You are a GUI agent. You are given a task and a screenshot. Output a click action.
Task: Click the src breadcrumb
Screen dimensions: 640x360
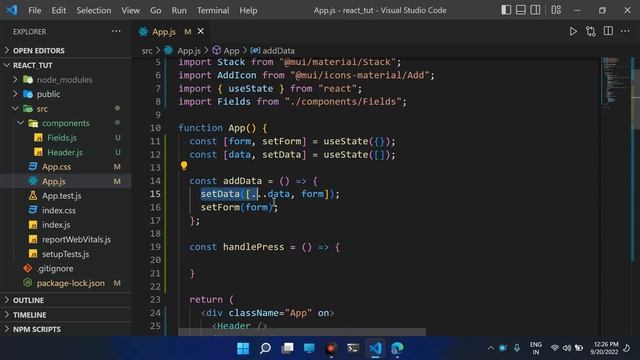[x=147, y=51]
